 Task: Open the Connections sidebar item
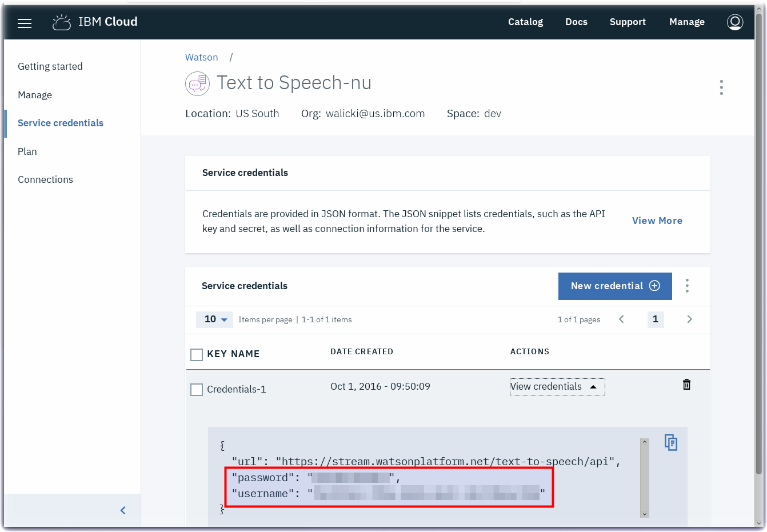point(45,179)
